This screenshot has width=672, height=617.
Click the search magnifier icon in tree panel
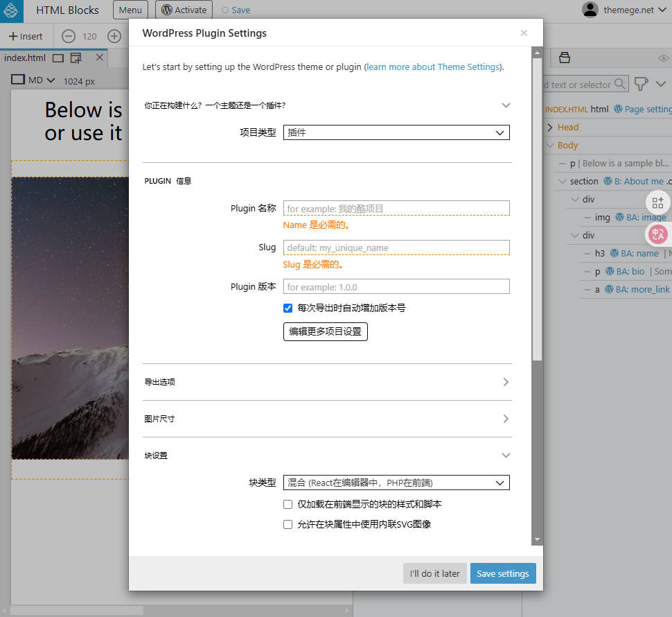[x=620, y=84]
